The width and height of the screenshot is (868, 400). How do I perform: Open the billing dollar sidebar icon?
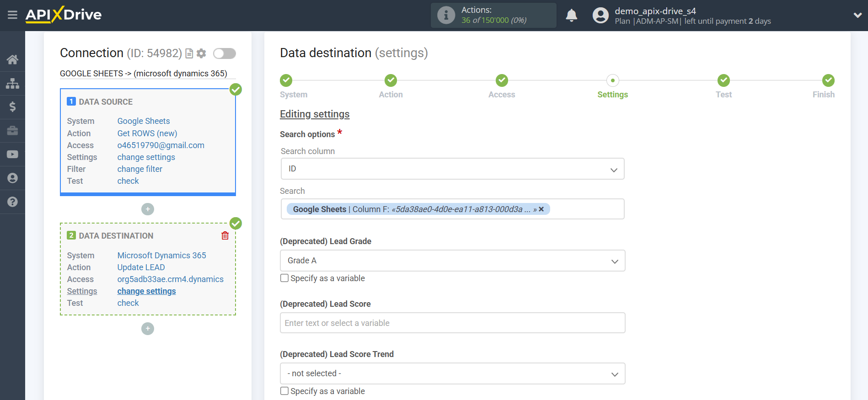click(x=12, y=107)
